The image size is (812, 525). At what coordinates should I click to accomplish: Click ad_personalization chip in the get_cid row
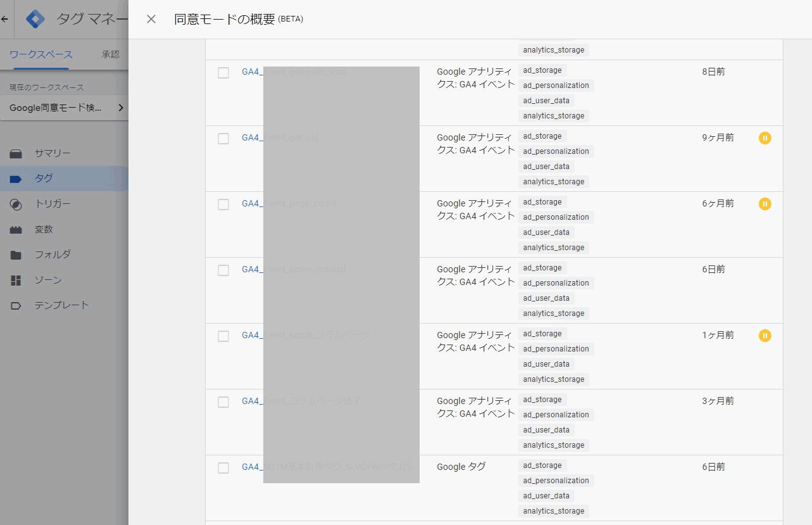pos(556,151)
